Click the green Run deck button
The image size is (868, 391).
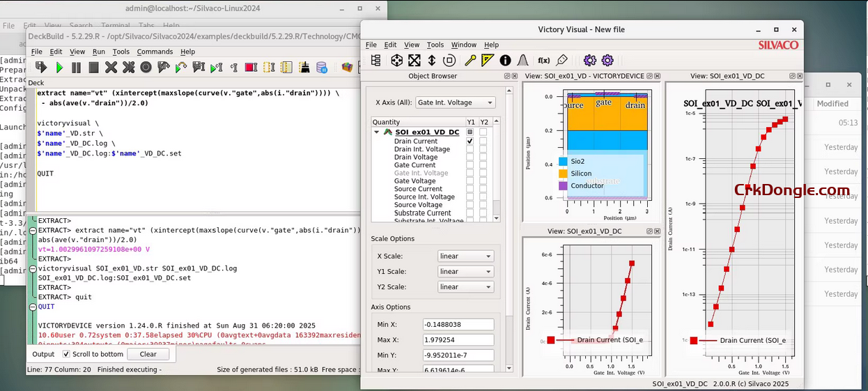point(59,68)
